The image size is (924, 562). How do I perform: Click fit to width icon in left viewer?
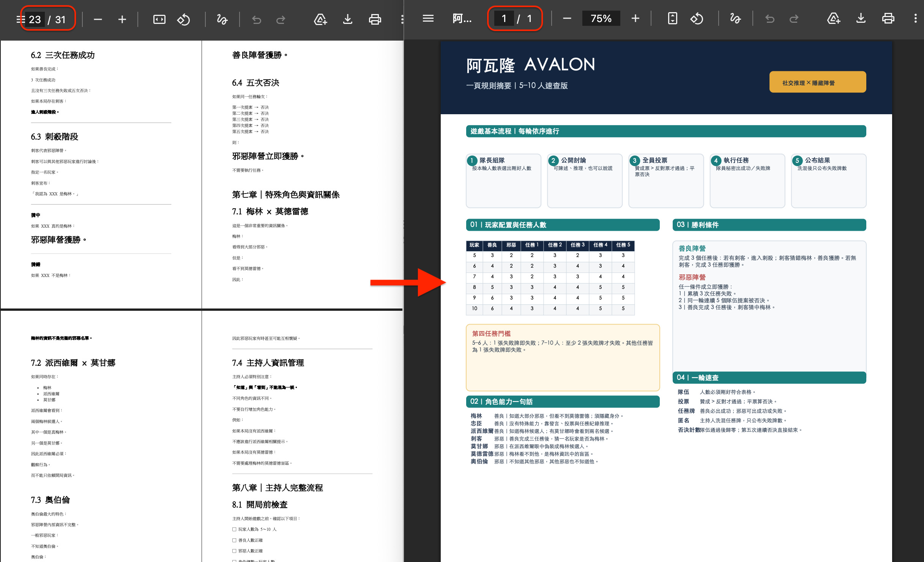click(159, 19)
